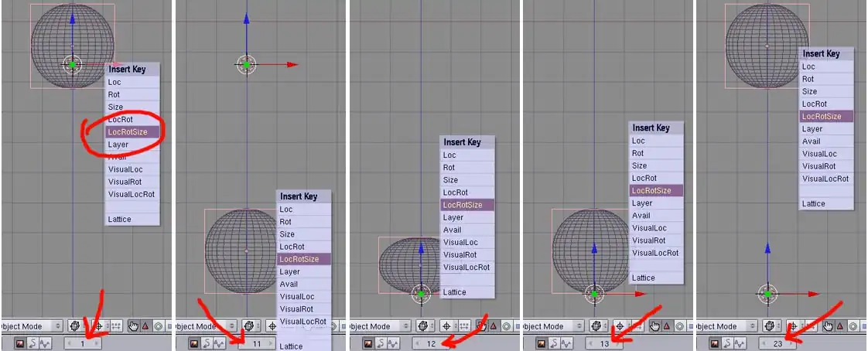The width and height of the screenshot is (868, 351).
Task: Select Lattice in the frame 23 Insert Key menu
Action: [813, 204]
